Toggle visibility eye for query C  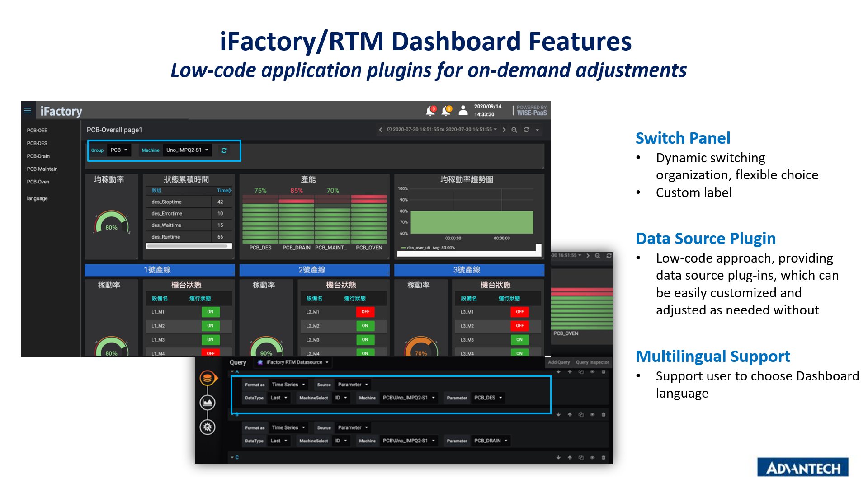pos(592,458)
